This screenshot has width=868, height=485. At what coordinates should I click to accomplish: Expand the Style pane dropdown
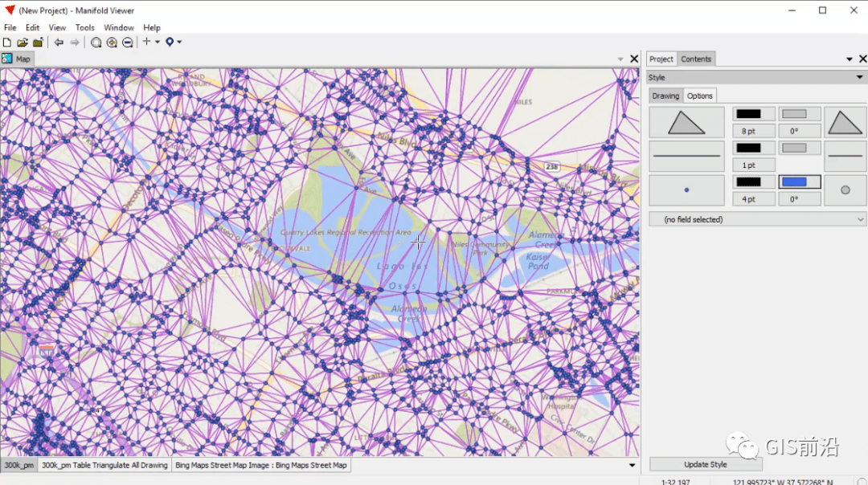point(859,77)
